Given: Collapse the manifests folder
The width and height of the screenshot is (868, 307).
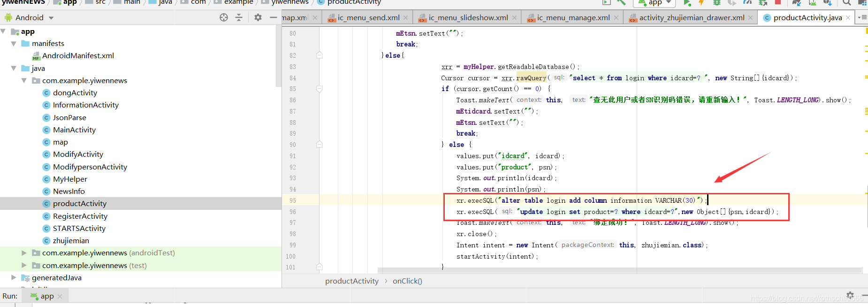Looking at the screenshot, I should (14, 44).
